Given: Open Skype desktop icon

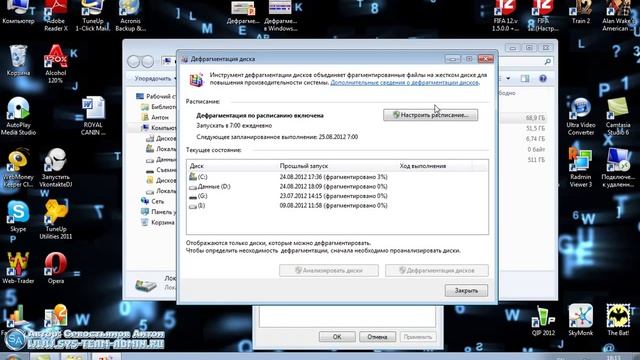Looking at the screenshot, I should (x=18, y=216).
